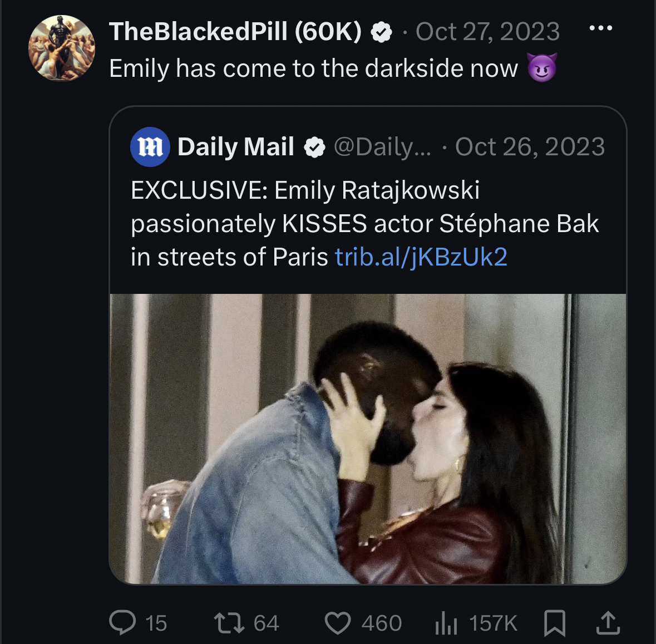Open the three-dot more options menu
656x644 pixels.
pyautogui.click(x=600, y=28)
